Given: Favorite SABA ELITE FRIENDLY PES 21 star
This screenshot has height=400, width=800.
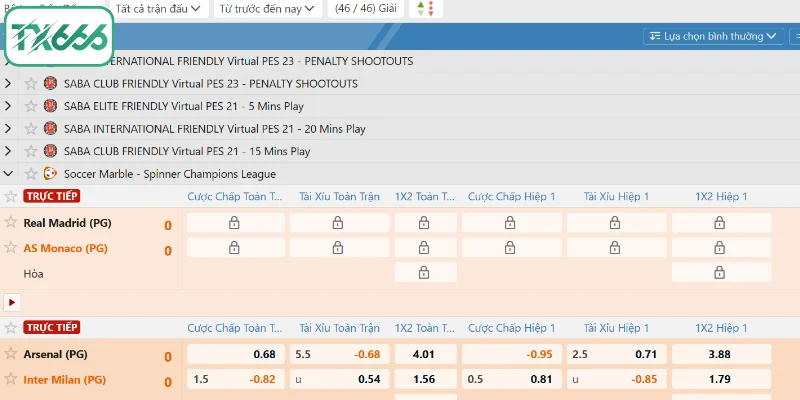Looking at the screenshot, I should 31,106.
